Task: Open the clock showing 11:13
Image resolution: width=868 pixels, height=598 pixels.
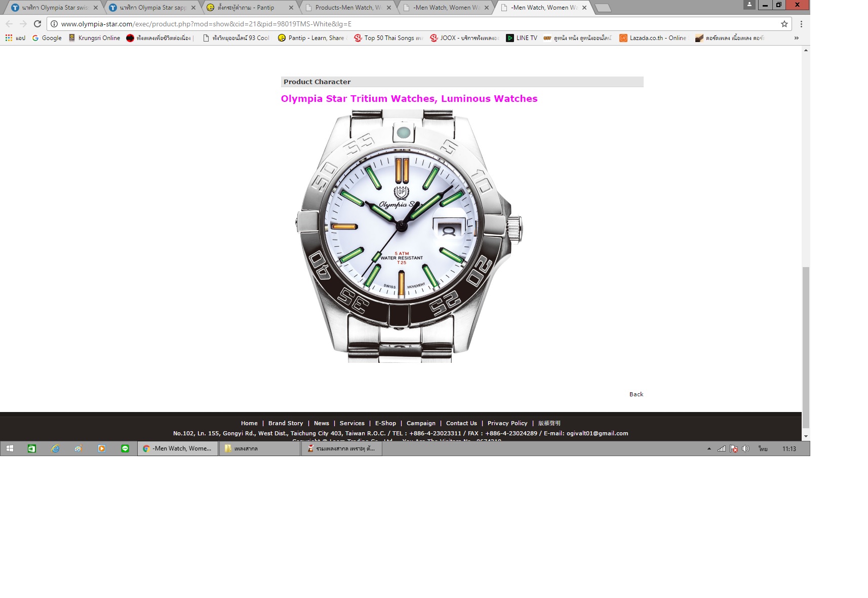Action: (789, 448)
